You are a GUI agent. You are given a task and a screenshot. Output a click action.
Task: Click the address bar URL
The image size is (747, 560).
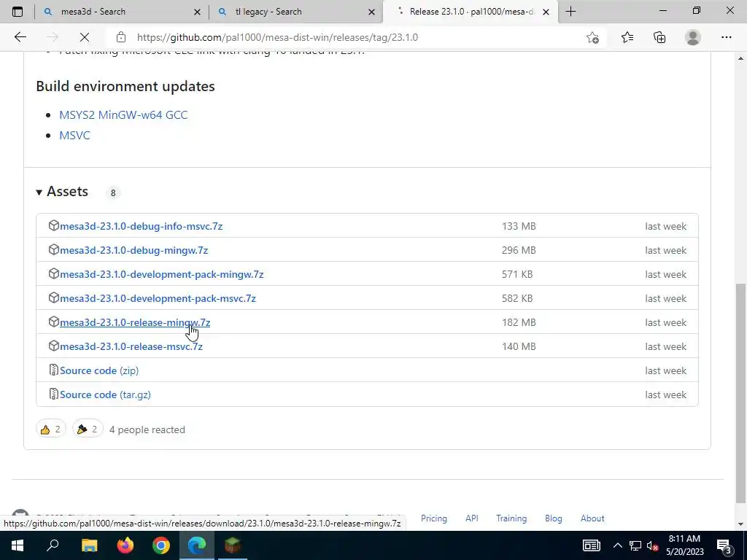pyautogui.click(x=277, y=37)
